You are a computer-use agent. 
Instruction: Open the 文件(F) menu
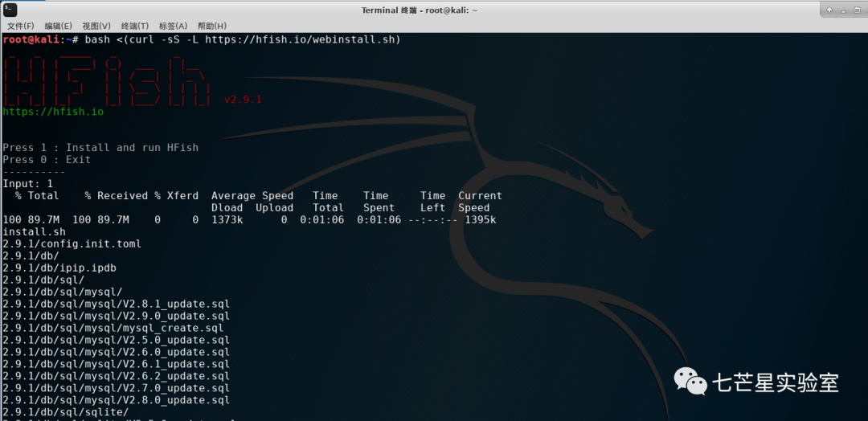click(x=20, y=26)
